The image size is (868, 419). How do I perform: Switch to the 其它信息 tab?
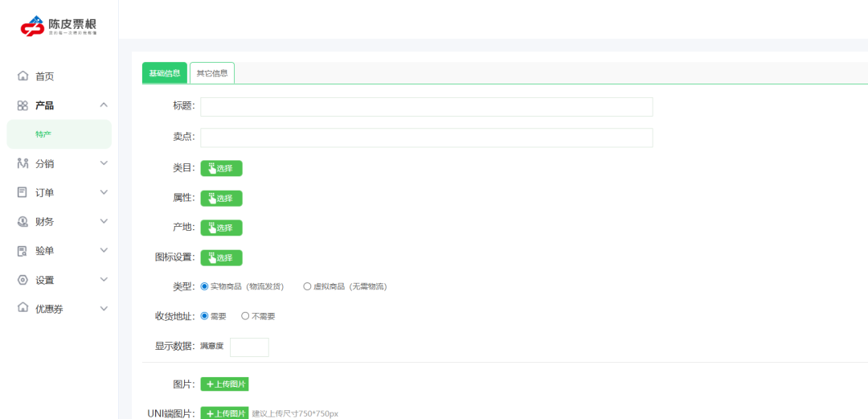point(212,73)
